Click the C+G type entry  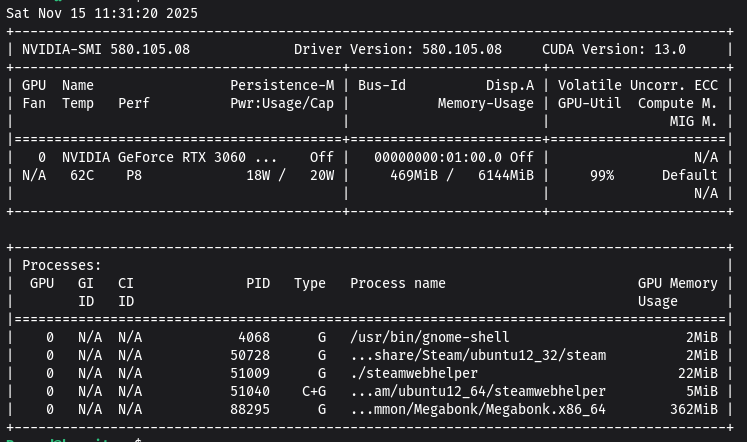[x=314, y=391]
